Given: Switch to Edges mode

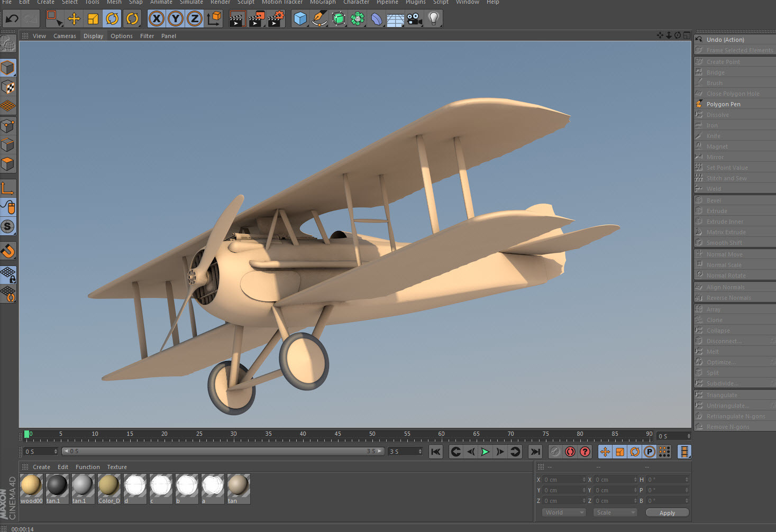Looking at the screenshot, I should (x=8, y=145).
